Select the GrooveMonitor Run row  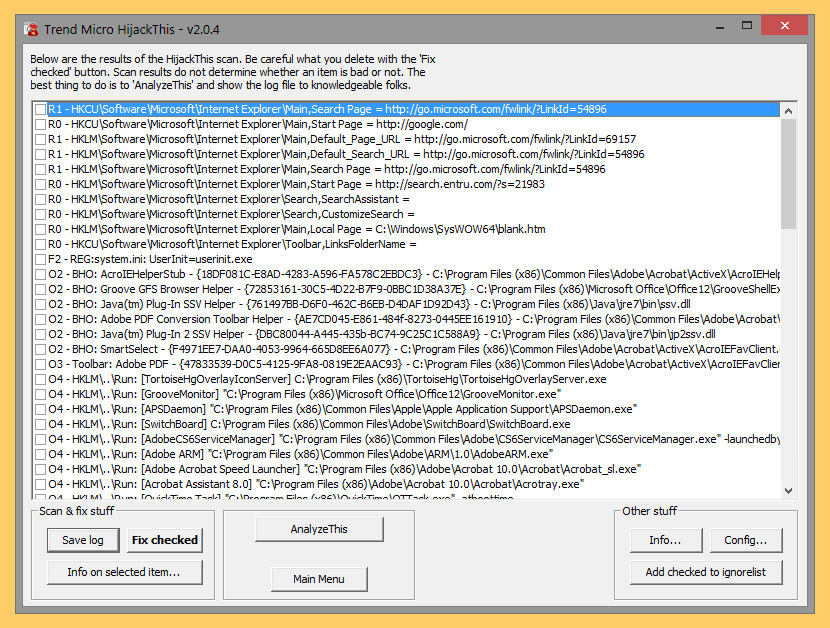click(x=407, y=394)
